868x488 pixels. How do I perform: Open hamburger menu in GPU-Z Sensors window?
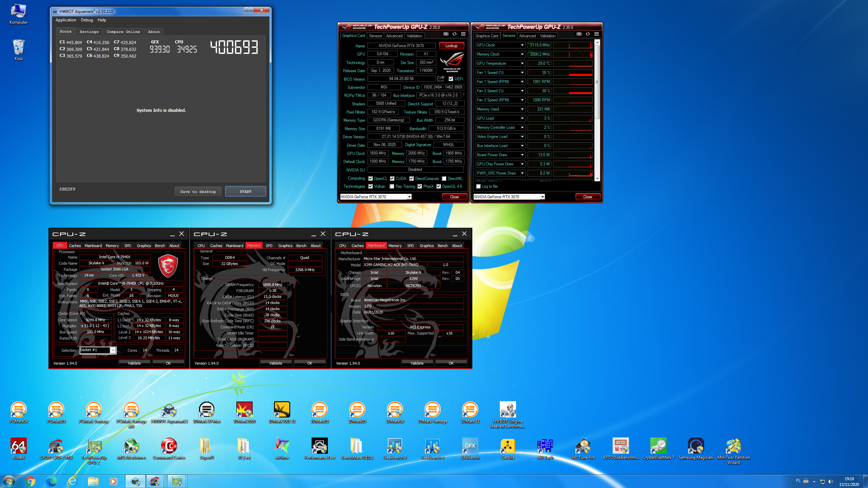[596, 34]
